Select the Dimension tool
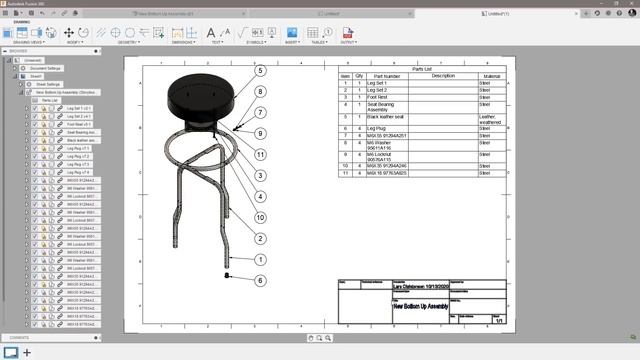Viewport: 640px width, 360px height. (x=177, y=33)
